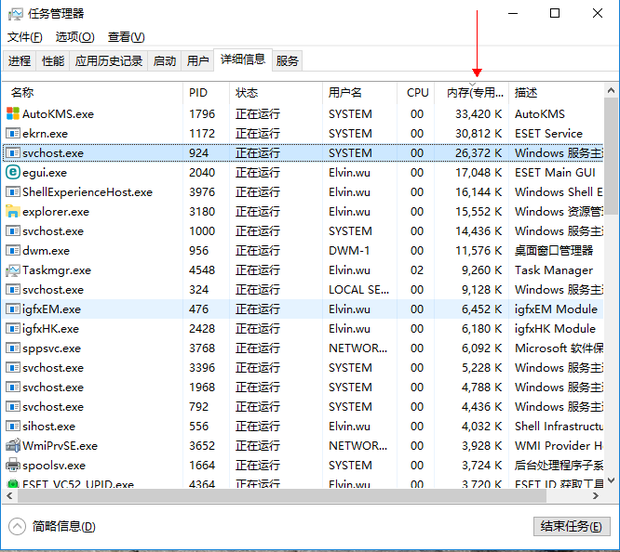The image size is (620, 552).
Task: Click the horizontal scrollbar right arrow
Action: [595, 495]
